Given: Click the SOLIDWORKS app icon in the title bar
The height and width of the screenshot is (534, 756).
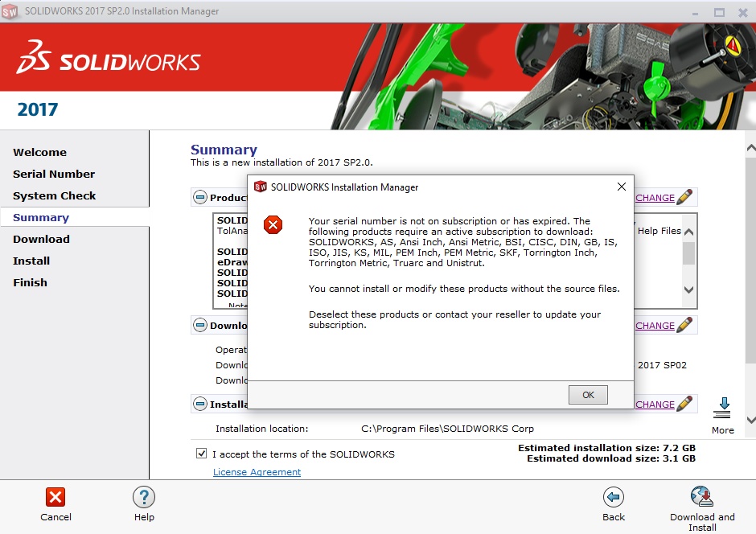Looking at the screenshot, I should tap(10, 11).
